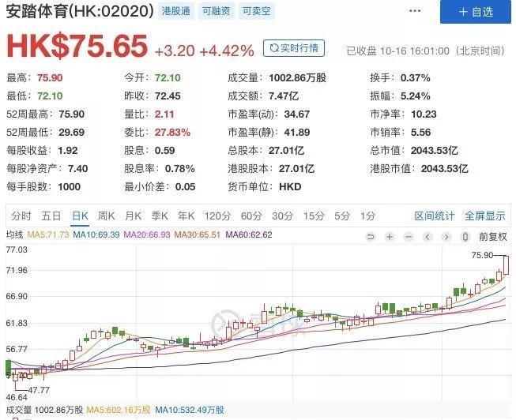Click the MA10:69.39 indicator label

(x=96, y=234)
